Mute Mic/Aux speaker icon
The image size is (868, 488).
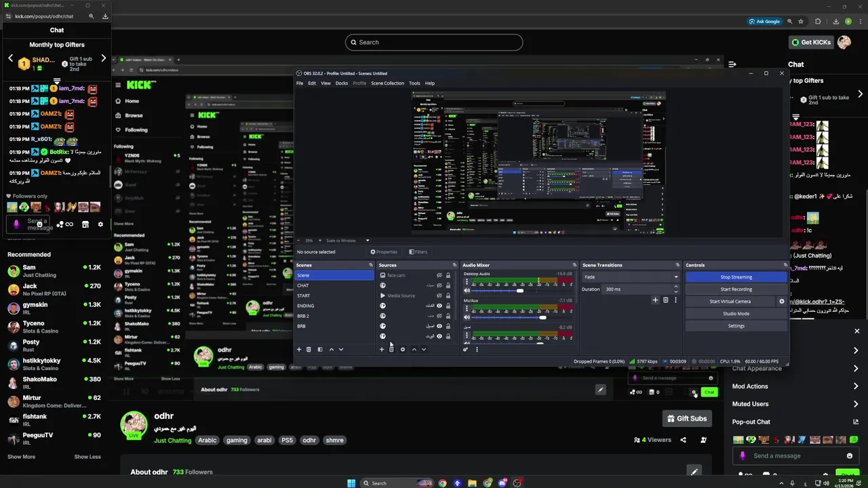click(467, 317)
